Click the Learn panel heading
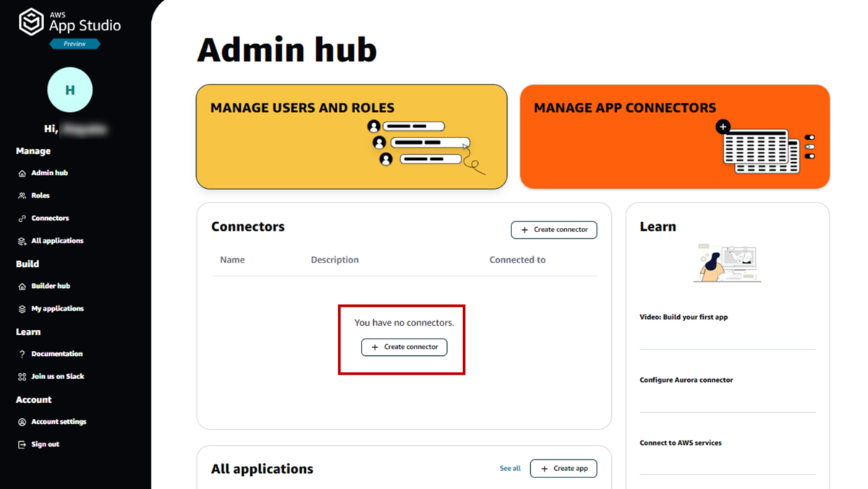 (x=658, y=226)
